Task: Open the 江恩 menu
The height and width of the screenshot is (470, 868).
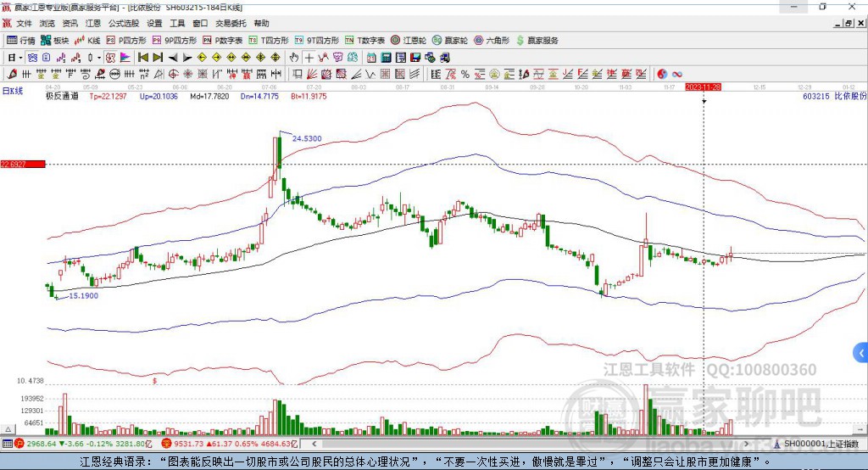Action: (93, 23)
